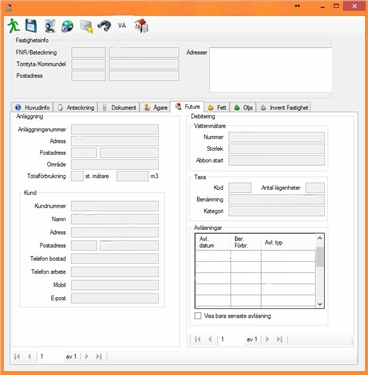The image size is (368, 375).
Task: Click the green running man exit icon
Action: [13, 26]
